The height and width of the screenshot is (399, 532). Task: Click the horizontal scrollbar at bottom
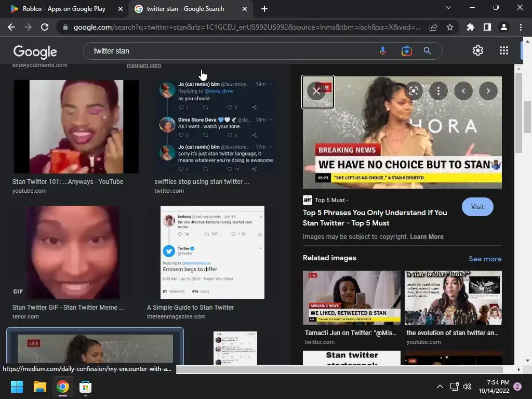[x=339, y=369]
